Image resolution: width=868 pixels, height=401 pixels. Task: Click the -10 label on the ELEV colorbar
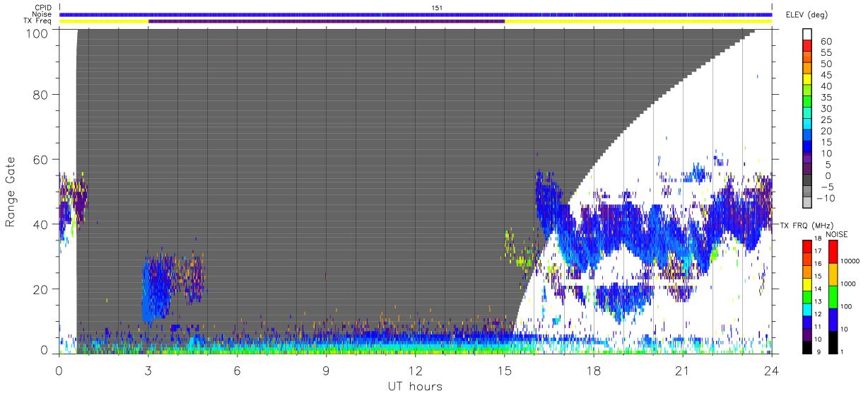point(825,198)
